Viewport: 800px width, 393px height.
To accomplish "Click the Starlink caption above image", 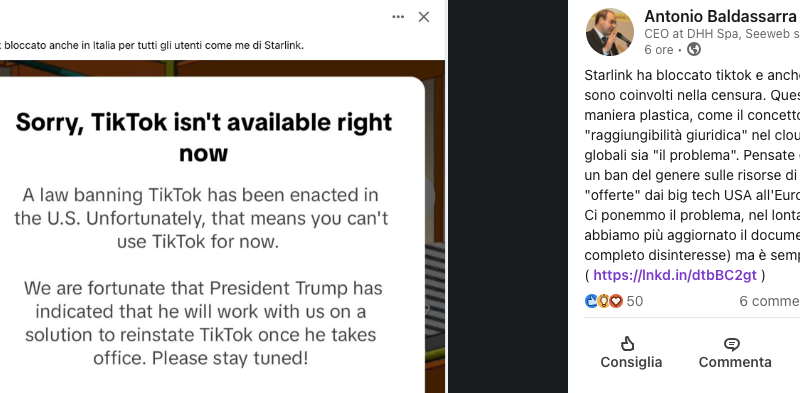I will point(152,45).
